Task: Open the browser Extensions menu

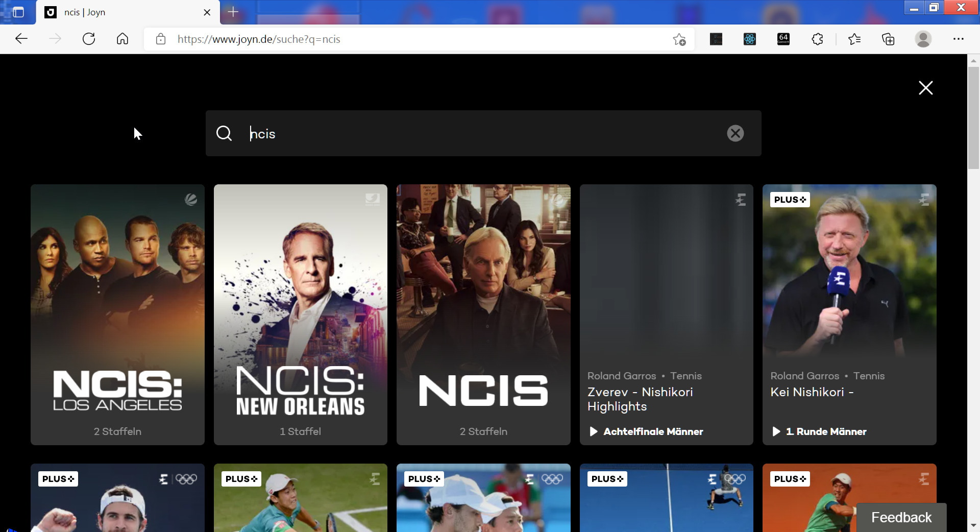Action: coord(817,39)
